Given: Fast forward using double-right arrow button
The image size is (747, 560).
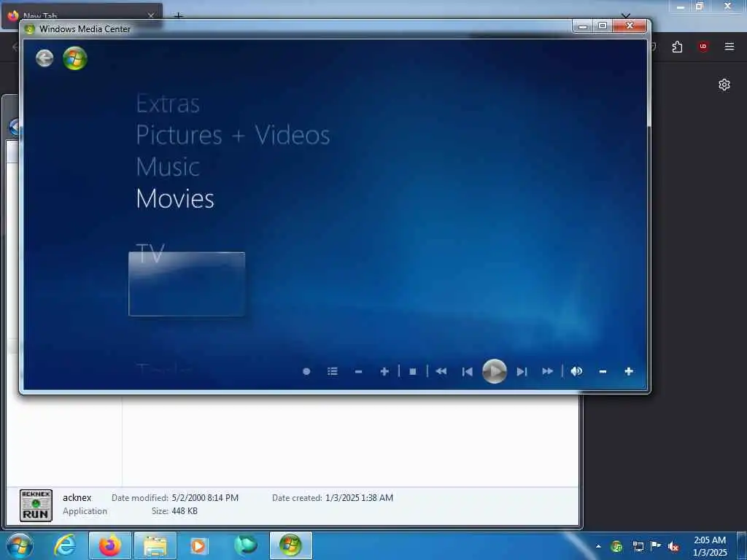Looking at the screenshot, I should point(547,371).
